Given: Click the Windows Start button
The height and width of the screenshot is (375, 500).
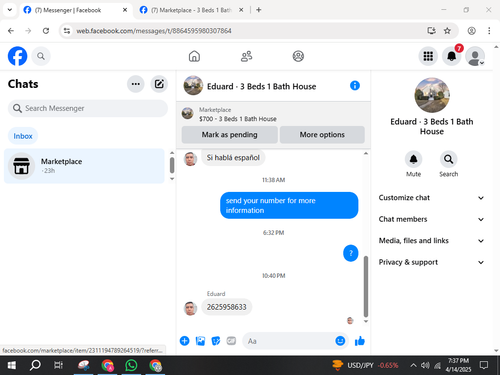Looking at the screenshot, I should pyautogui.click(x=12, y=365).
